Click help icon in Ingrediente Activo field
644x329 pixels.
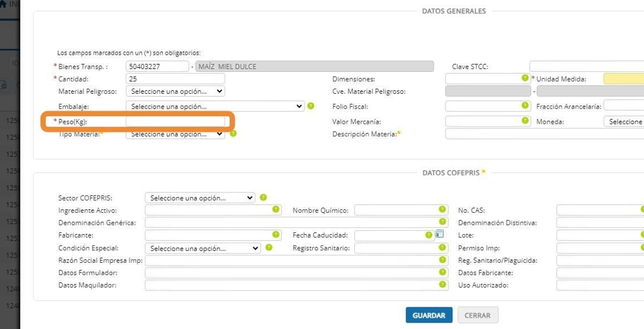[276, 209]
